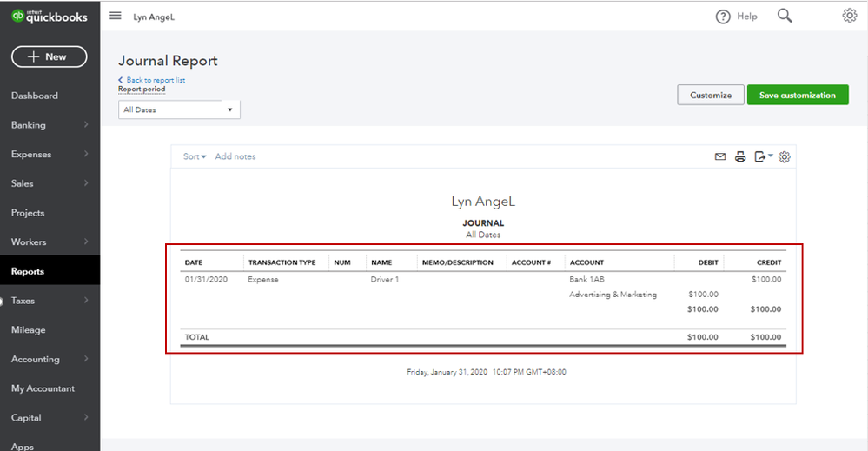
Task: Print the journal report
Action: click(740, 156)
